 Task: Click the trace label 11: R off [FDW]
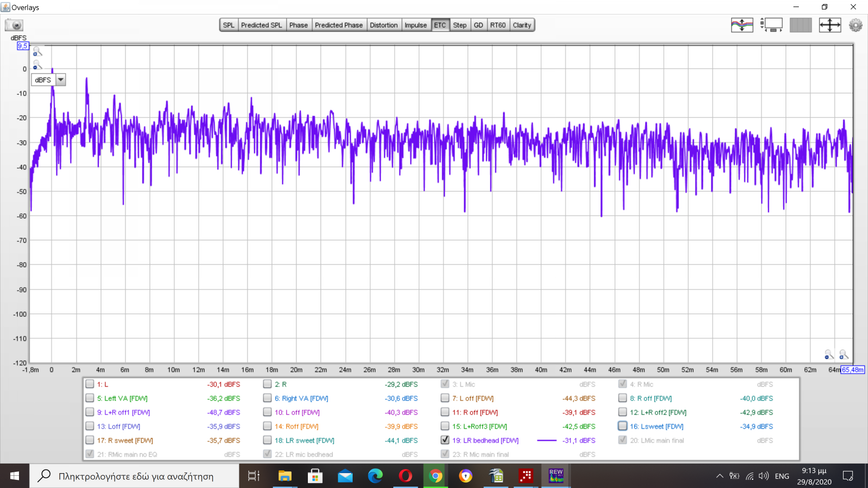coord(475,412)
